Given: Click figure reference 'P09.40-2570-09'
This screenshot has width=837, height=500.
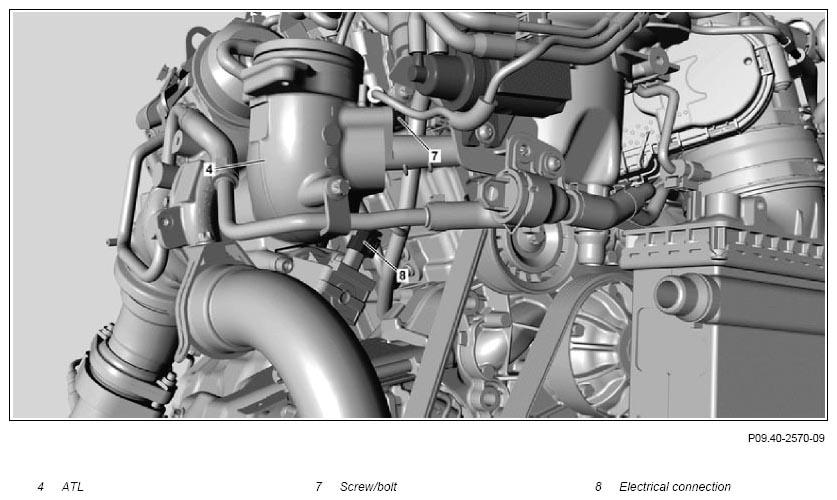Looking at the screenshot, I should tap(786, 438).
